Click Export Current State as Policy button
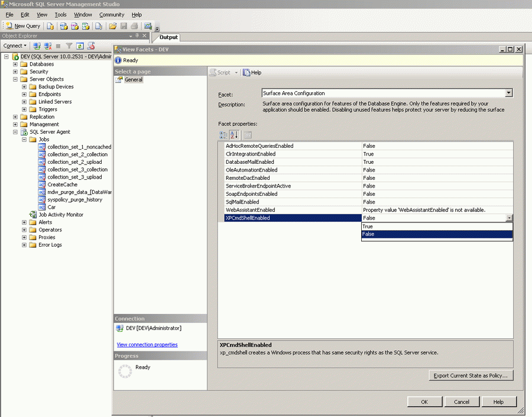532x417 pixels. coord(471,376)
